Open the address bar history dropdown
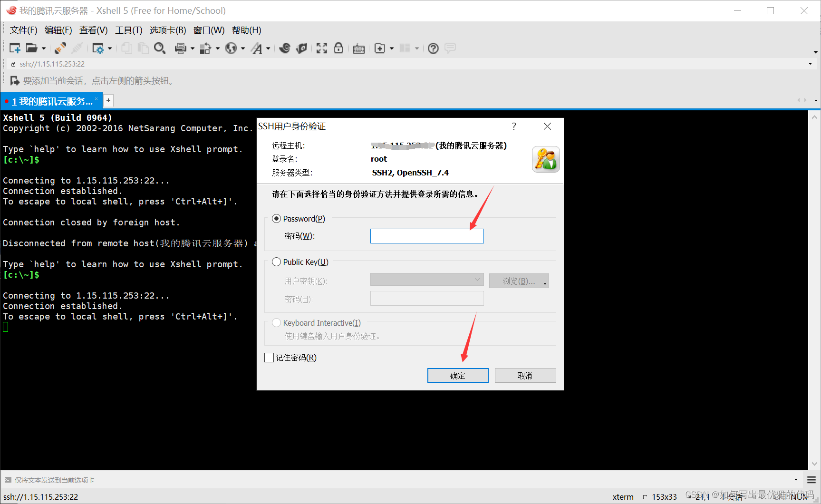 [x=811, y=64]
